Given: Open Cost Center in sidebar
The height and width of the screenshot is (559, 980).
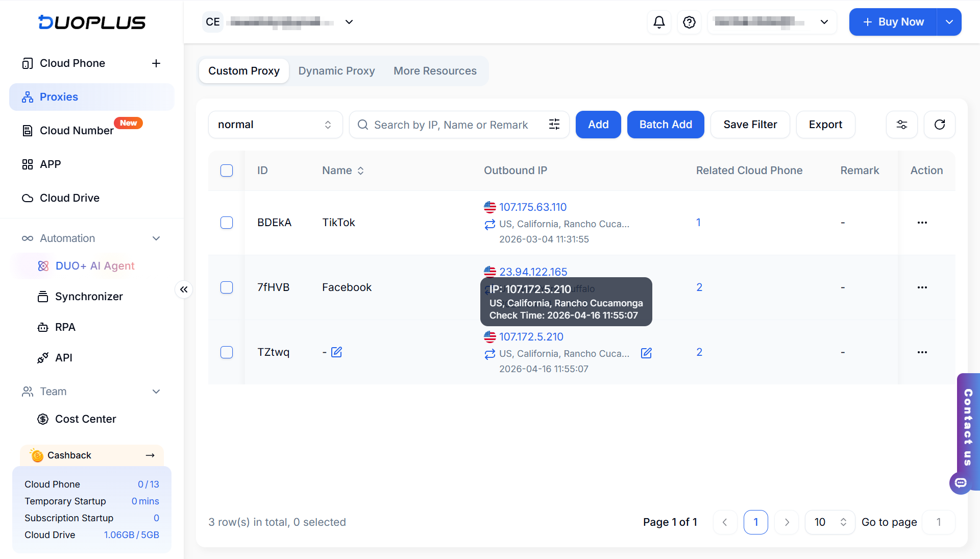Looking at the screenshot, I should coord(85,419).
